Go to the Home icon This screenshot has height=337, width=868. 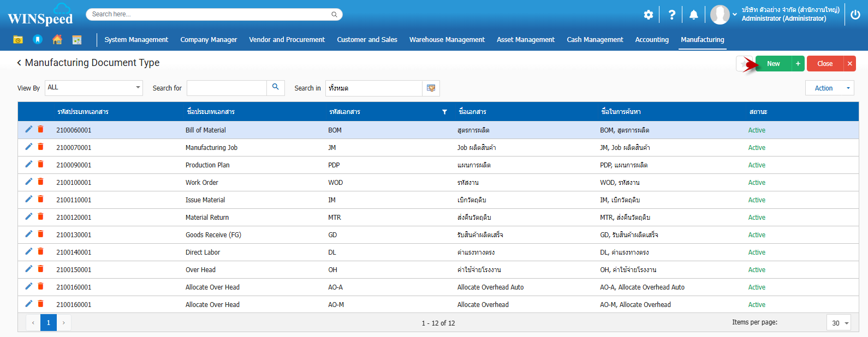click(57, 39)
